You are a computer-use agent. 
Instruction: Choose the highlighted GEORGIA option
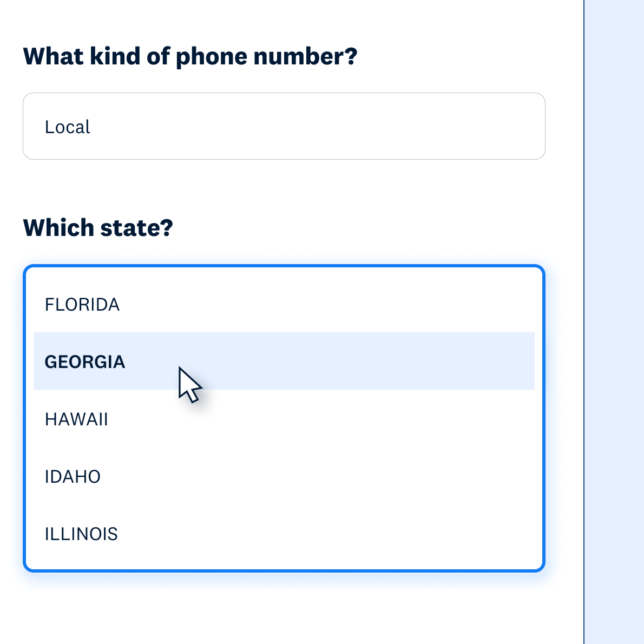tap(85, 362)
